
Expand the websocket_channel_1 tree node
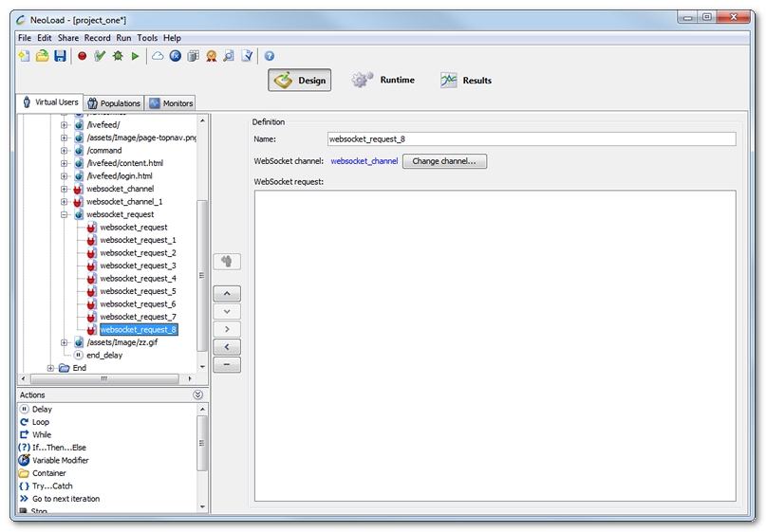65,202
